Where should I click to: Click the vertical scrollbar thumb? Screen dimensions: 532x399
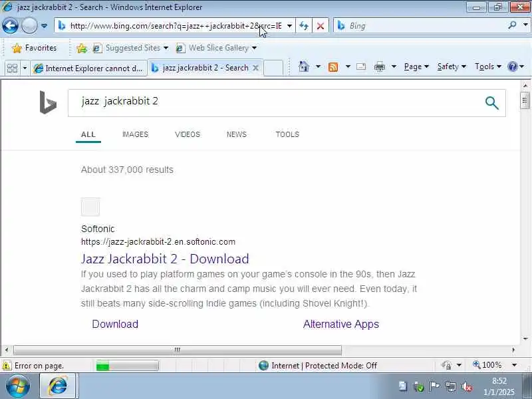525,100
